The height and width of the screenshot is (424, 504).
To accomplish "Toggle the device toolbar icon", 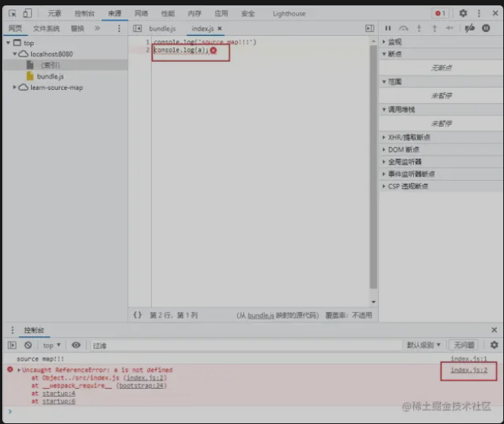I will [27, 13].
